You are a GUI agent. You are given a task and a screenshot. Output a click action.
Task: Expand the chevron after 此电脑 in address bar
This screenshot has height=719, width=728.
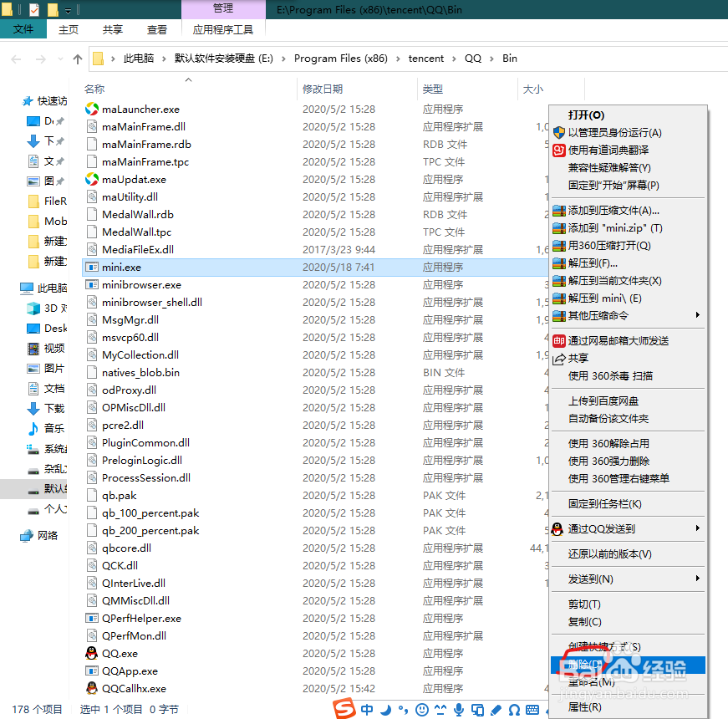point(164,59)
